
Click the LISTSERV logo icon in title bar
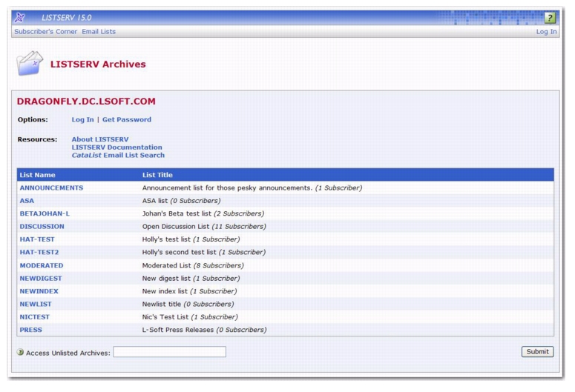[22, 18]
